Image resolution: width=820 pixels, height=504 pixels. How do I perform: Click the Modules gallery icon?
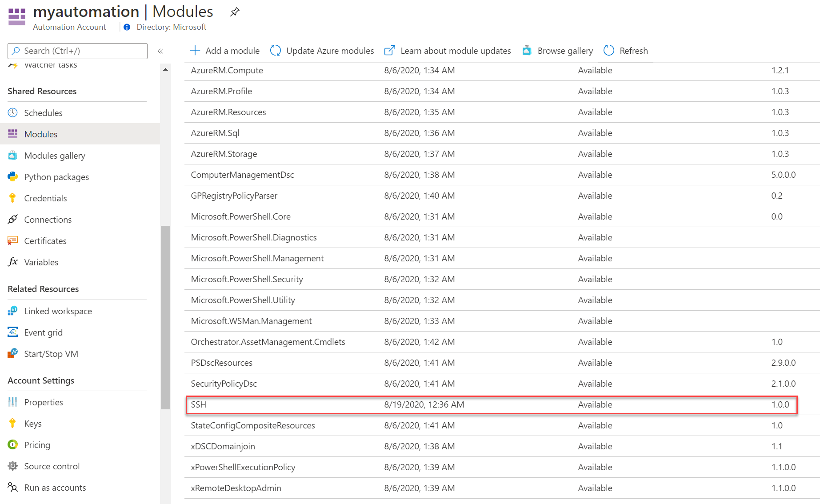coord(13,155)
